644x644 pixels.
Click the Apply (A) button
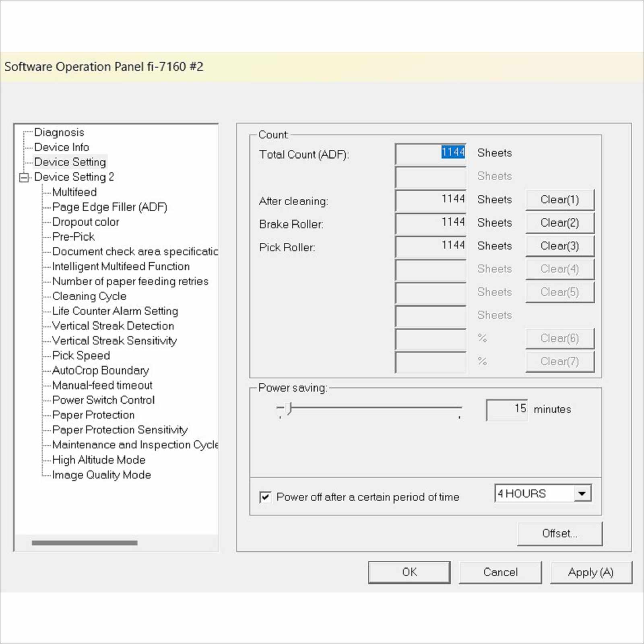pos(591,572)
